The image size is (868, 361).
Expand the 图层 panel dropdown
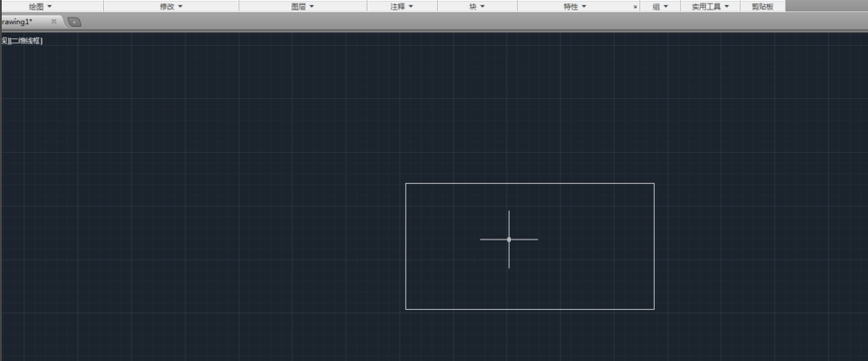[303, 7]
